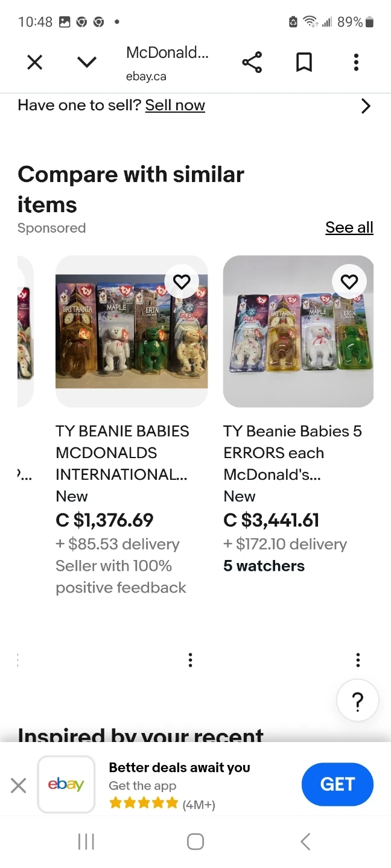The height and width of the screenshot is (868, 391).
Task: Expand the minimize tab chevron
Action: (x=87, y=62)
